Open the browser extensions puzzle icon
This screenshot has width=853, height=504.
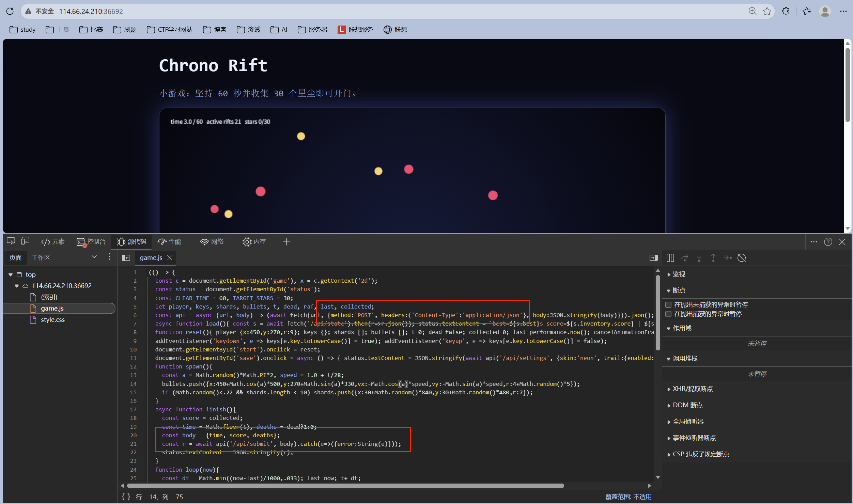[x=786, y=11]
